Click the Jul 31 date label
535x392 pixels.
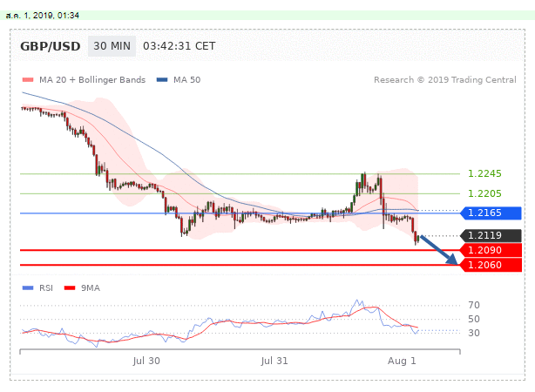(274, 361)
